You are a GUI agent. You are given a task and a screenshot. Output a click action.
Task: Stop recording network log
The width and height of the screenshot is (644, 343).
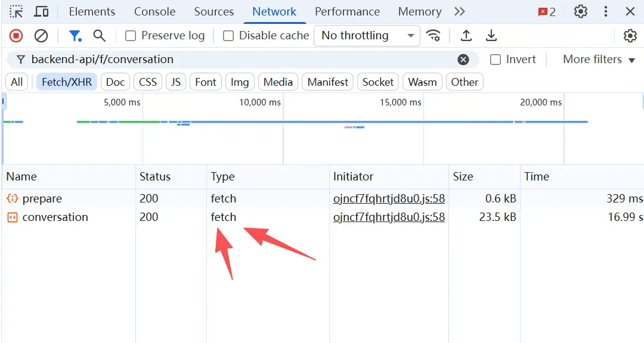click(x=16, y=36)
